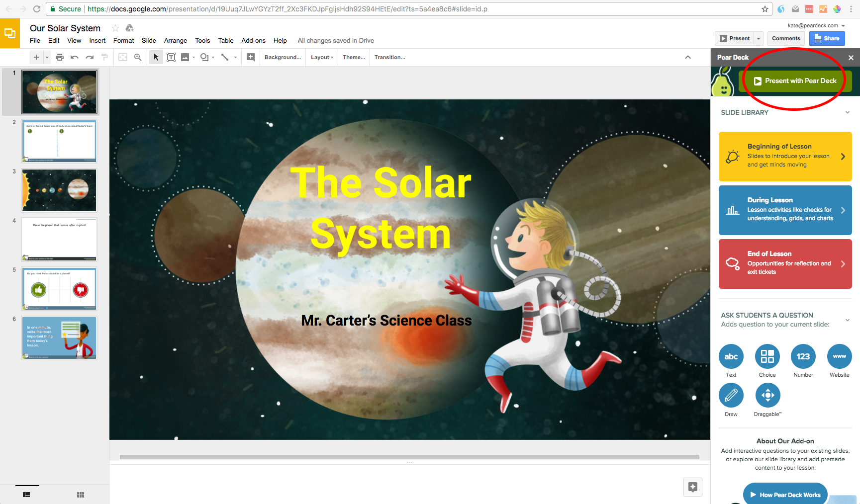Click the print icon

click(60, 57)
